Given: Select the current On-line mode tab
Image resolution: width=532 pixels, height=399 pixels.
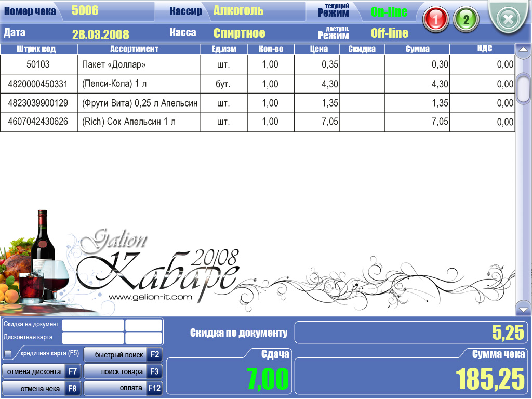Looking at the screenshot, I should pyautogui.click(x=389, y=11).
